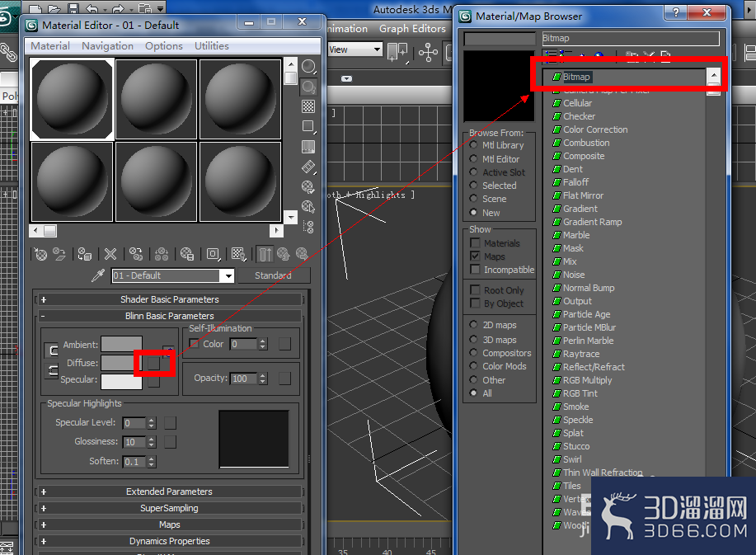The height and width of the screenshot is (555, 756).
Task: Click Reset Map/Mtl X icon
Action: (x=110, y=254)
